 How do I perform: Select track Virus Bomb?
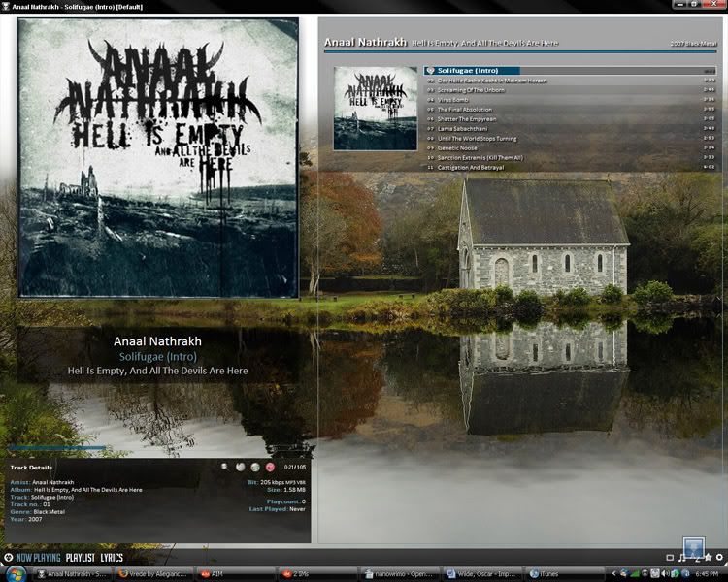point(570,100)
